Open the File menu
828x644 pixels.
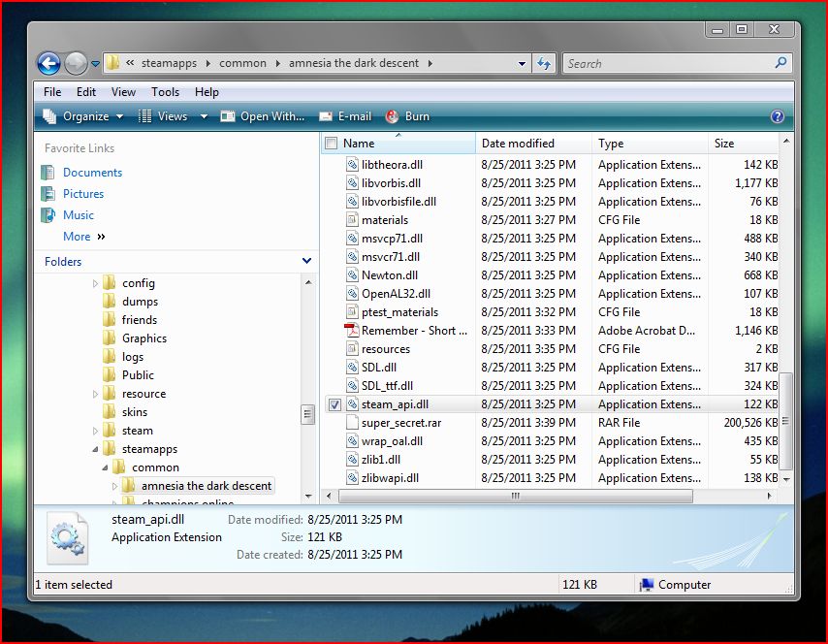click(x=52, y=92)
